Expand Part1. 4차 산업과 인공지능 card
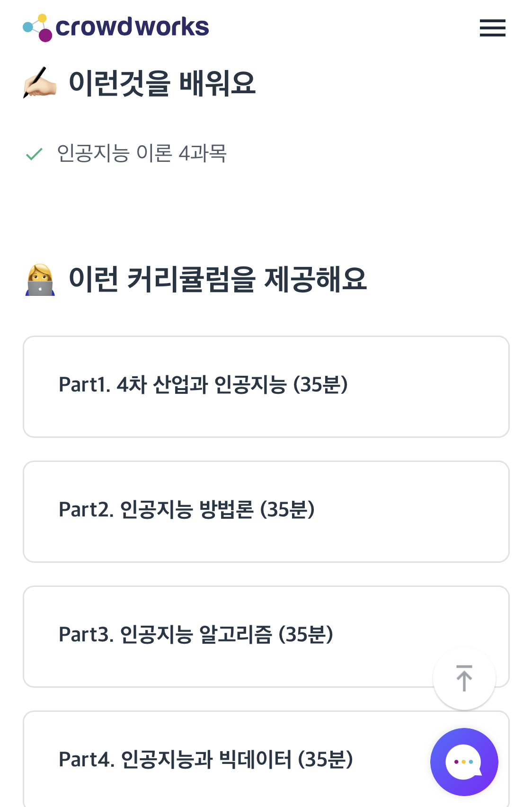 coord(266,387)
